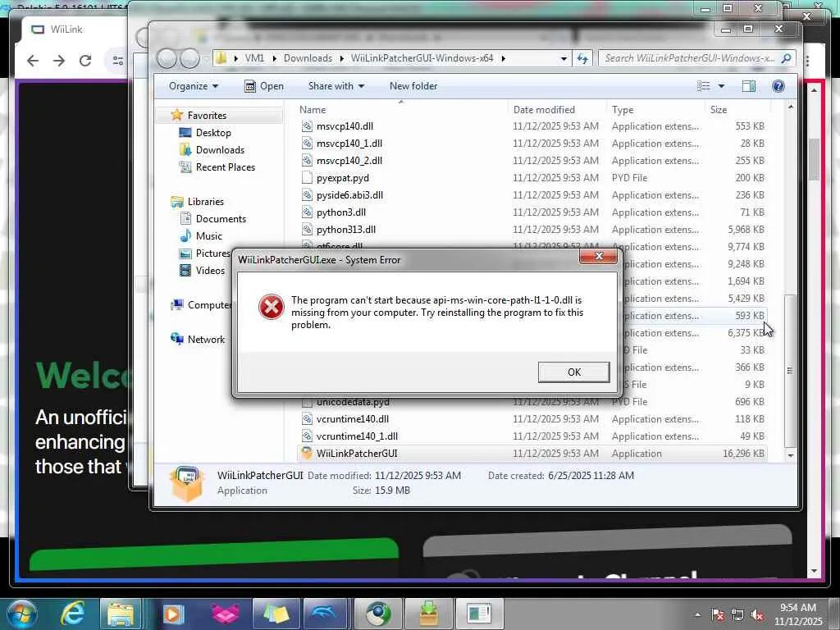Open Desktop in the navigation pane
The height and width of the screenshot is (630, 840).
point(213,132)
